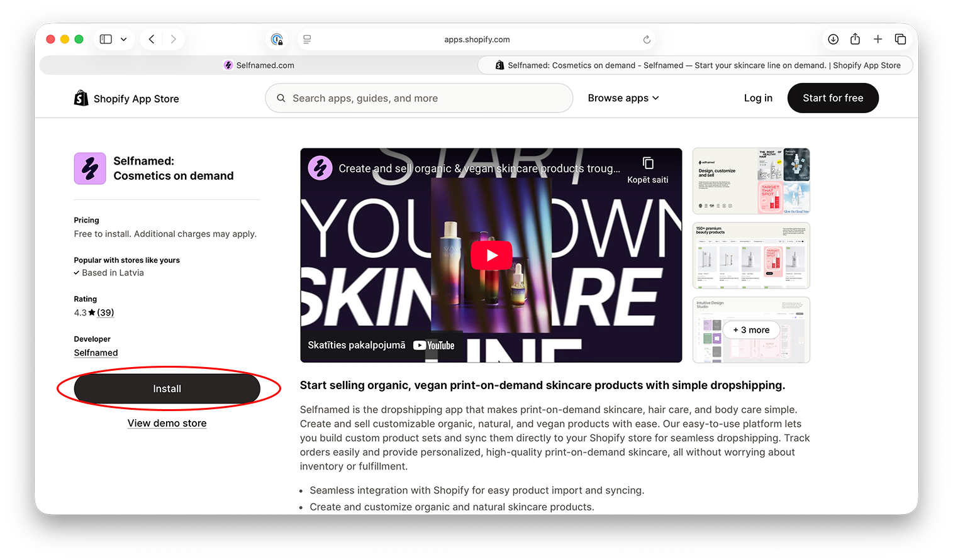Image resolution: width=953 pixels, height=560 pixels.
Task: Select the Shopify App Store Selfnamed tab
Action: pos(697,65)
